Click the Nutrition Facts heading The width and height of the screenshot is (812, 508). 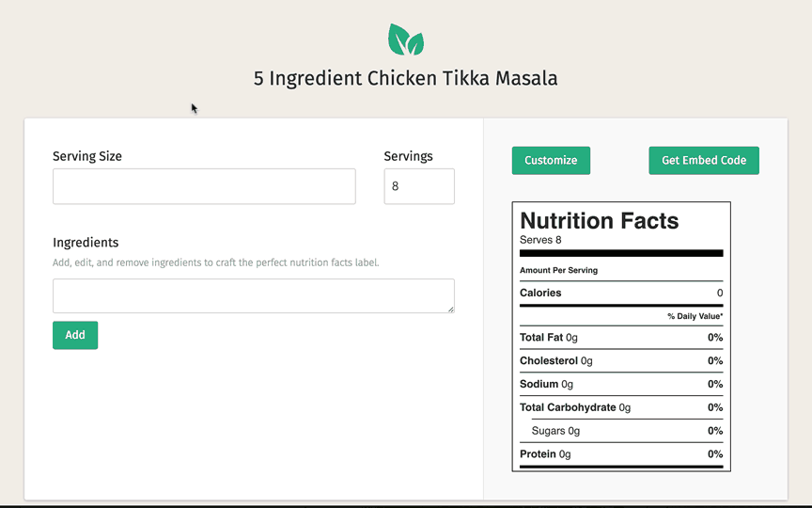(599, 221)
